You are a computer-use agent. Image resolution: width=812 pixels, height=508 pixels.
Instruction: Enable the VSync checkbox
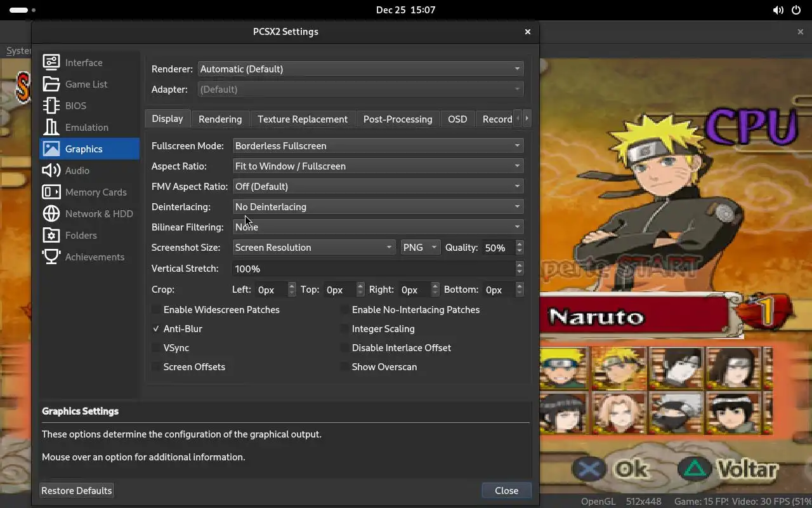click(x=156, y=348)
